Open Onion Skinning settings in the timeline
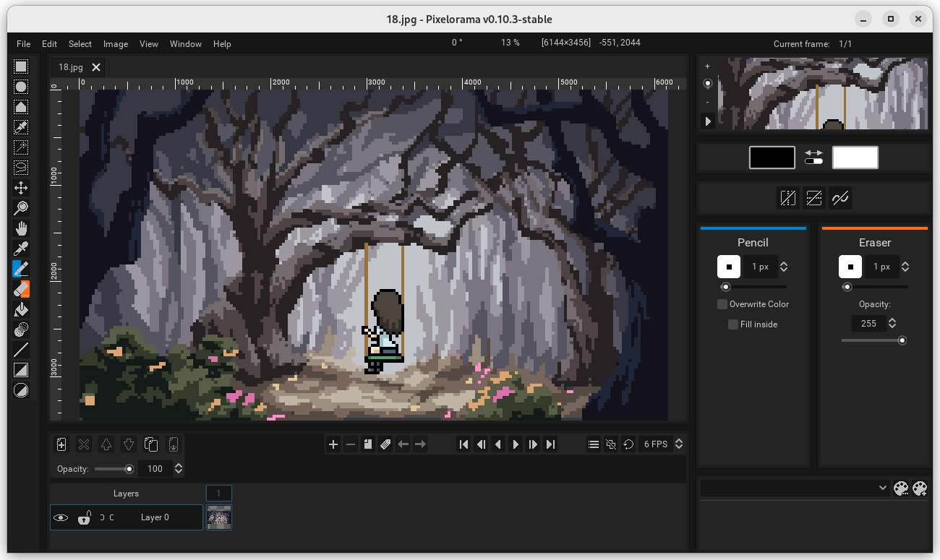The image size is (940, 560). 611,444
